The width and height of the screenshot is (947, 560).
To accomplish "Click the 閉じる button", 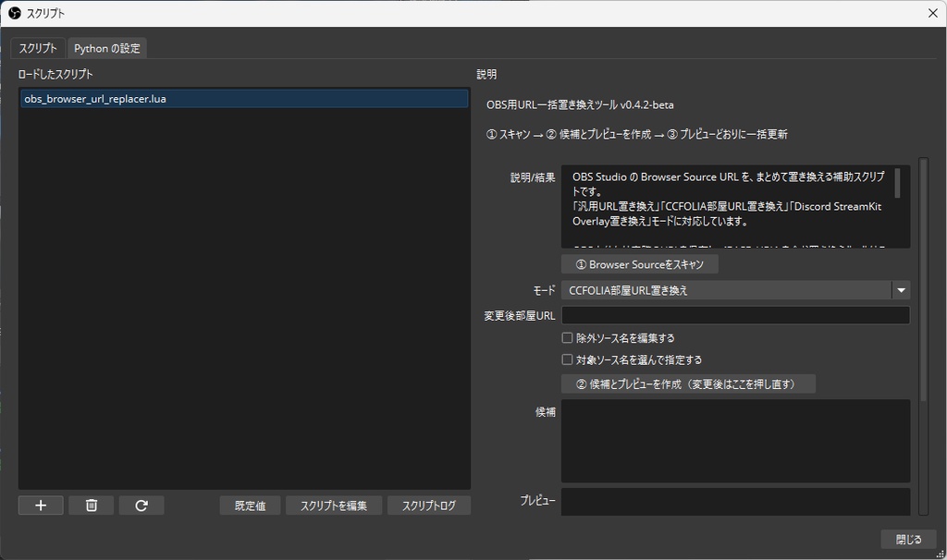I will [908, 540].
